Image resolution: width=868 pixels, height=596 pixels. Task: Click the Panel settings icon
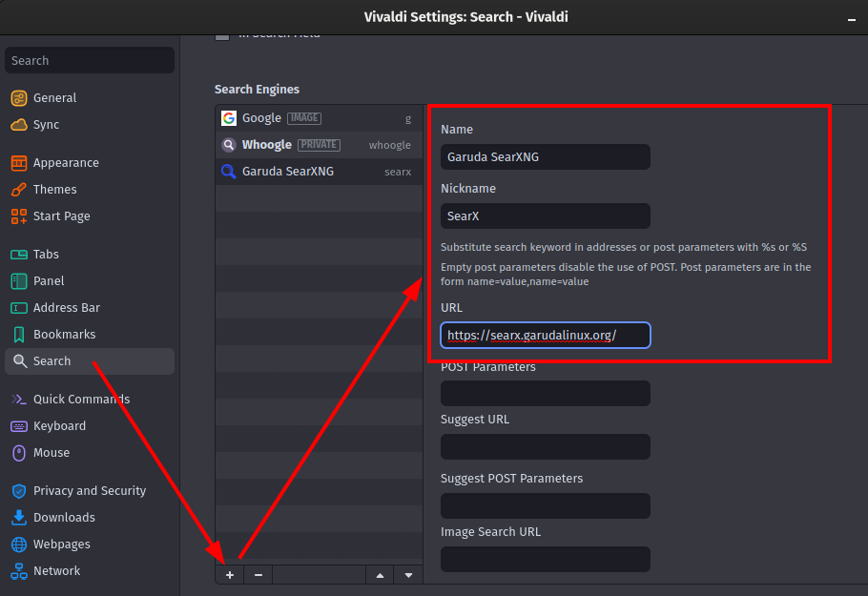point(19,281)
